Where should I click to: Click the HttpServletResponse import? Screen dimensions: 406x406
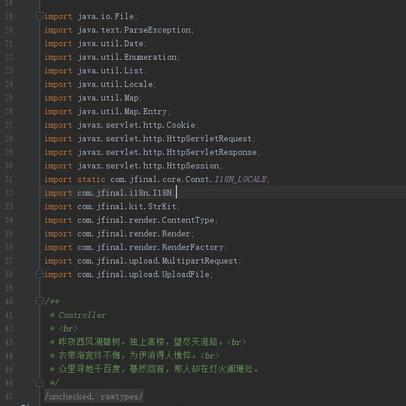click(152, 152)
